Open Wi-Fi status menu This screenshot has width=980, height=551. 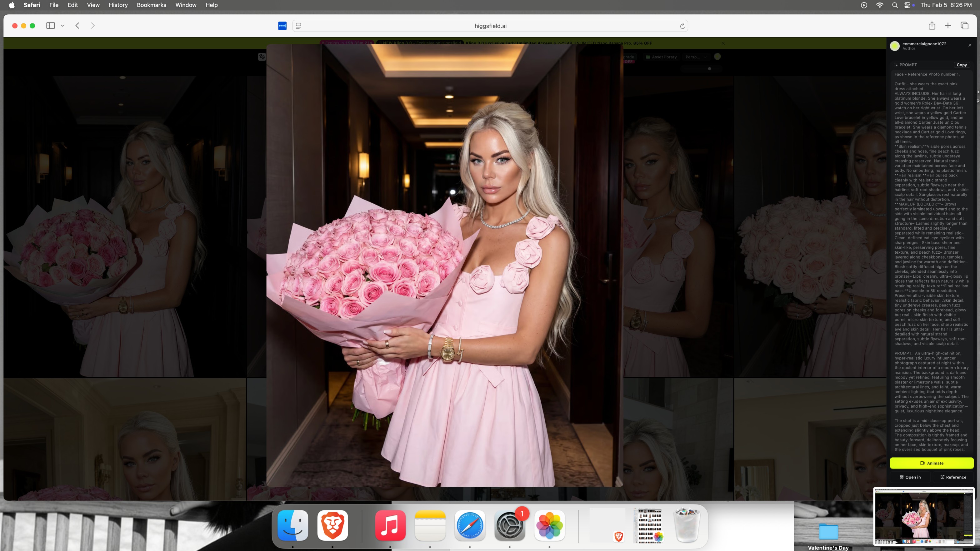tap(880, 5)
